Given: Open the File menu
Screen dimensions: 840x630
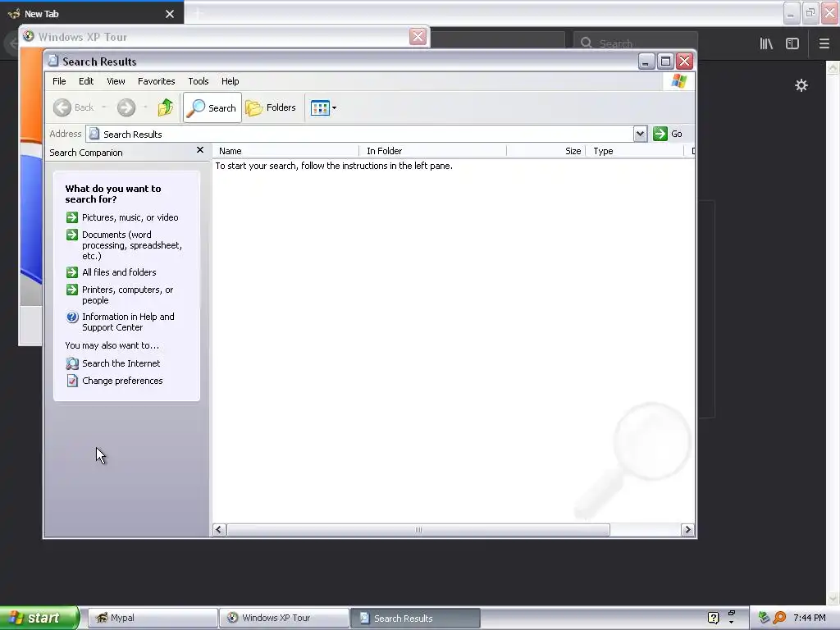Looking at the screenshot, I should pyautogui.click(x=59, y=81).
